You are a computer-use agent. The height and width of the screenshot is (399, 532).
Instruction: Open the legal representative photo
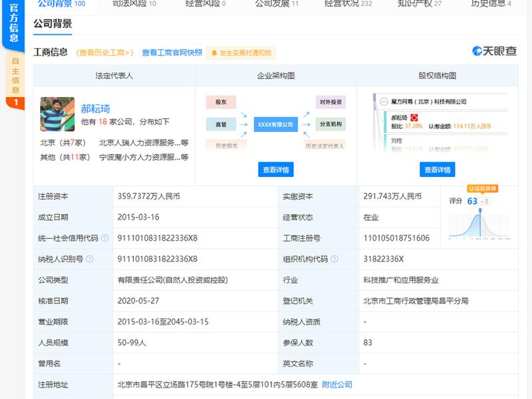click(57, 114)
